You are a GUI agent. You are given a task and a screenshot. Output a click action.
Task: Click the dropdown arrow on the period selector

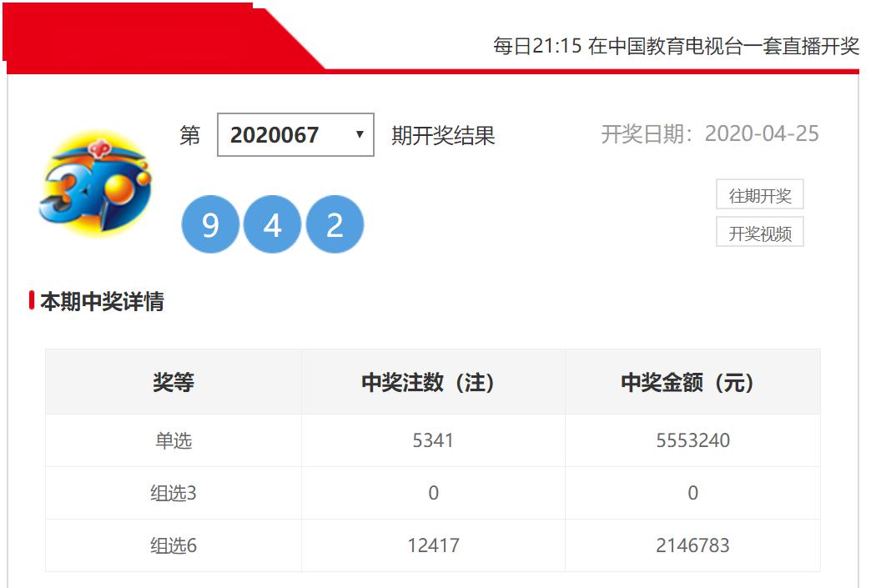coord(359,135)
